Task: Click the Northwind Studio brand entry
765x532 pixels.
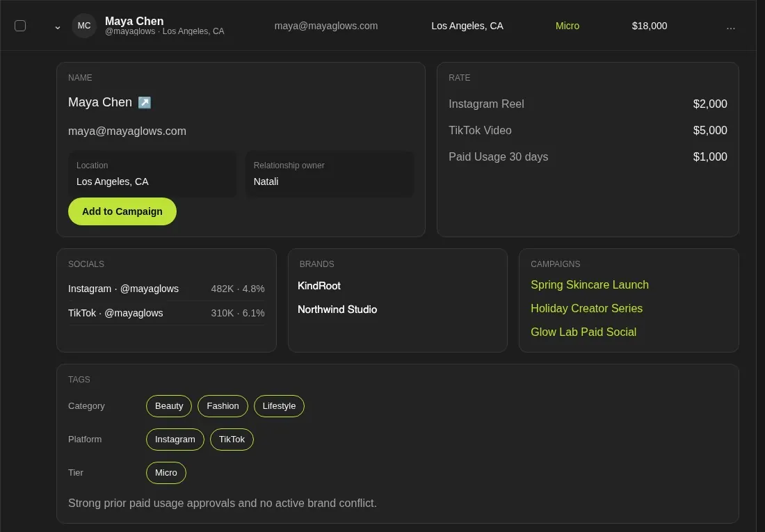Action: point(337,309)
